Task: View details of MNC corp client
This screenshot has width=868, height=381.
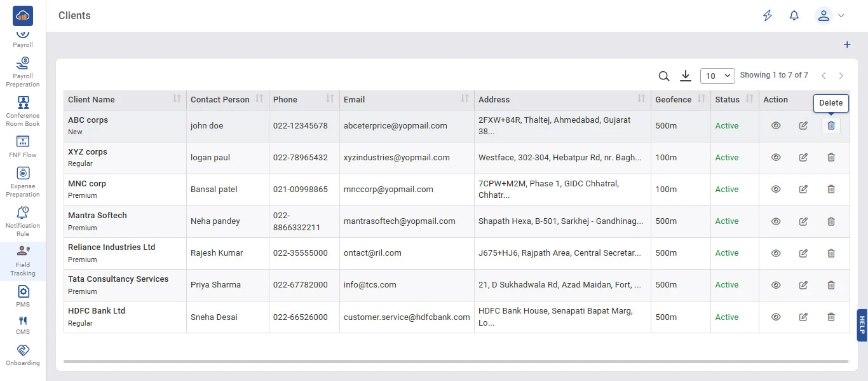Action: pyautogui.click(x=775, y=190)
